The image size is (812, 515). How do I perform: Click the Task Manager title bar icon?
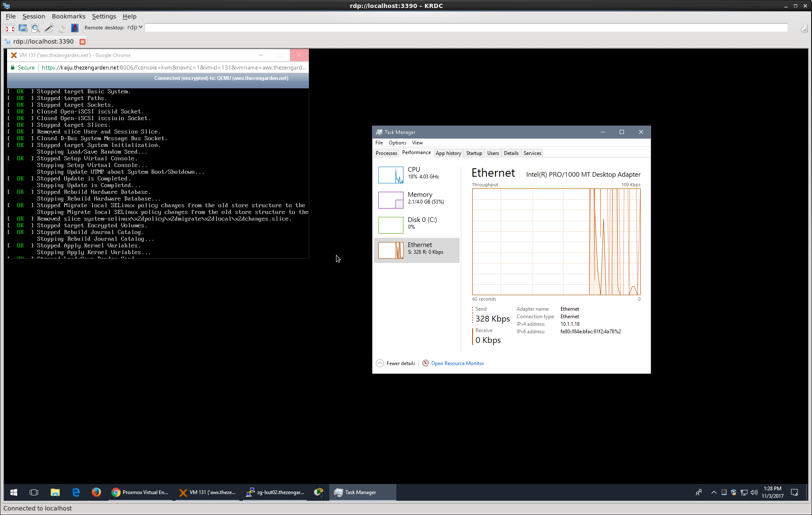click(x=379, y=132)
